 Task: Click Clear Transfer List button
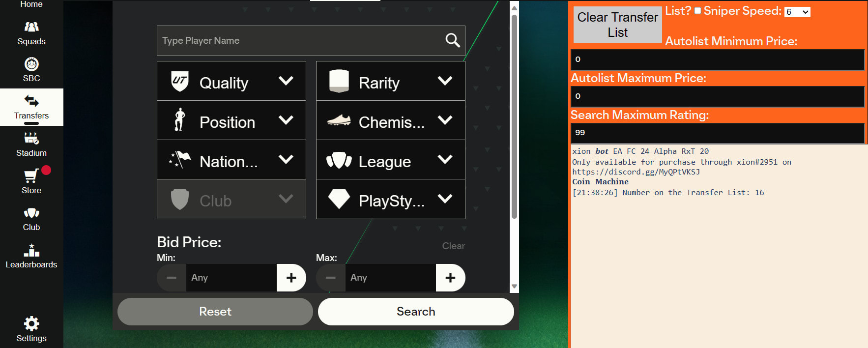(x=618, y=25)
